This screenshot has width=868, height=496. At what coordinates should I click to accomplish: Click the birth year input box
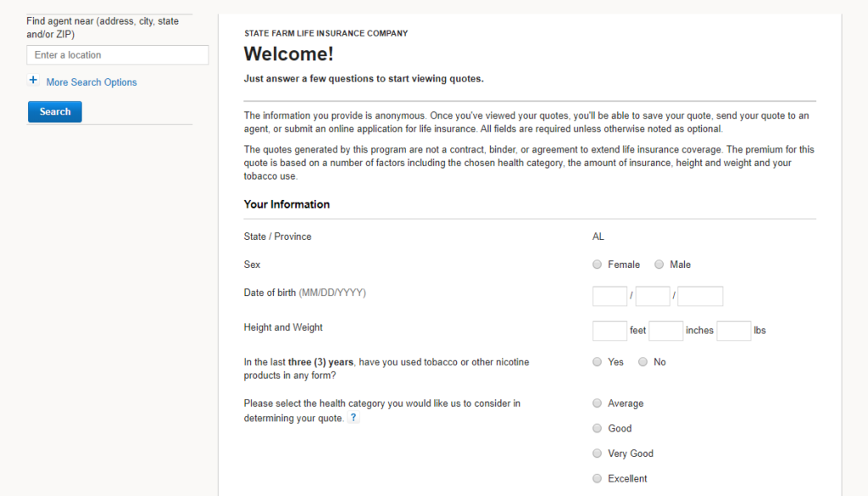click(x=700, y=296)
